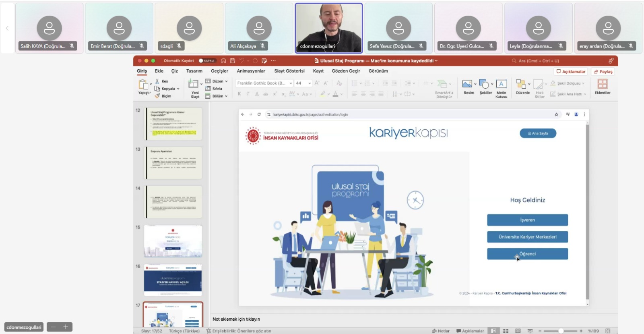Open the Tasarım ribbon tab

tap(194, 71)
